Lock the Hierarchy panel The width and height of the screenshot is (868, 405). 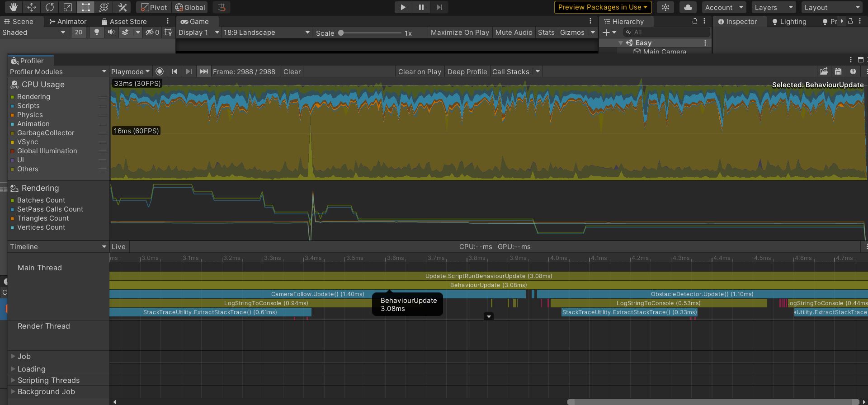(695, 21)
